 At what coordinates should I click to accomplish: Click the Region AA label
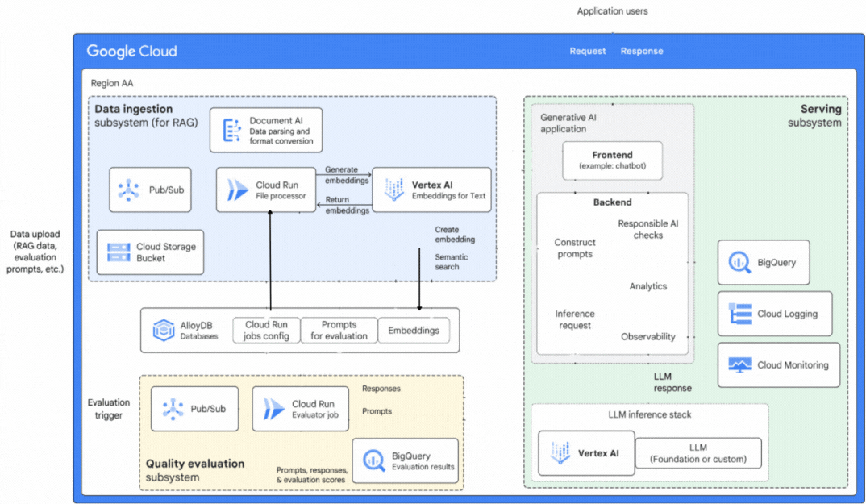112,83
